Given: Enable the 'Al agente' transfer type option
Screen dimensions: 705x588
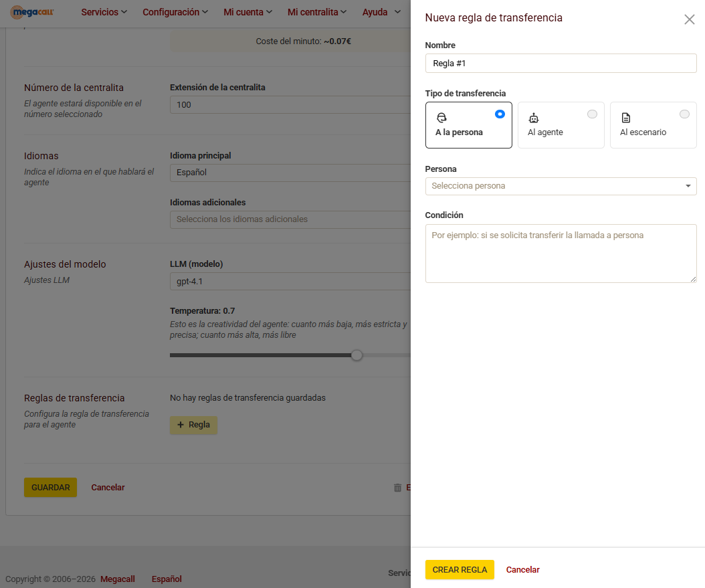Looking at the screenshot, I should point(591,114).
